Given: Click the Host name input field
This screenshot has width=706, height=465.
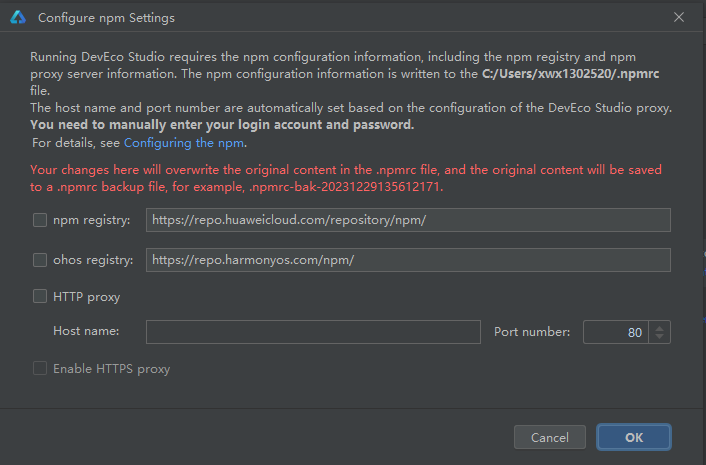Looking at the screenshot, I should point(313,332).
